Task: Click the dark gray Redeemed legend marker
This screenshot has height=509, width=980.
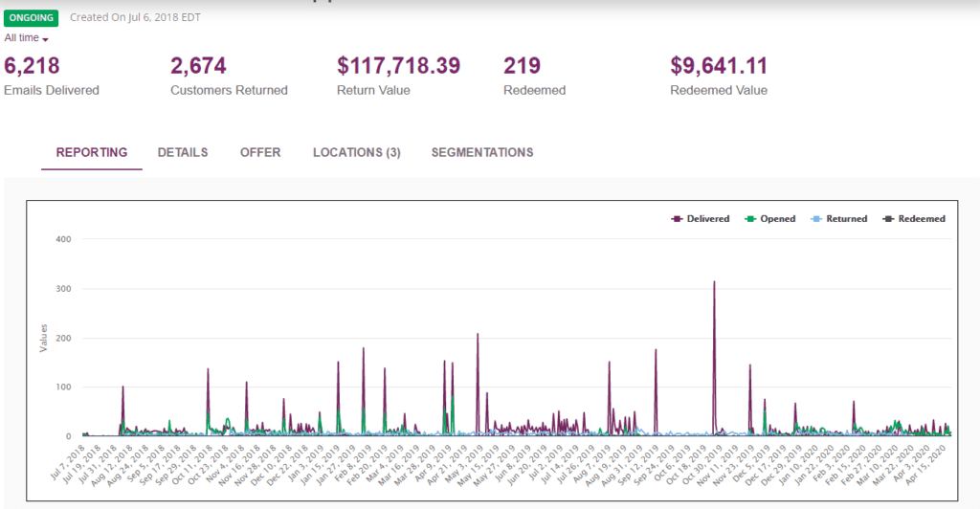Action: (x=889, y=219)
